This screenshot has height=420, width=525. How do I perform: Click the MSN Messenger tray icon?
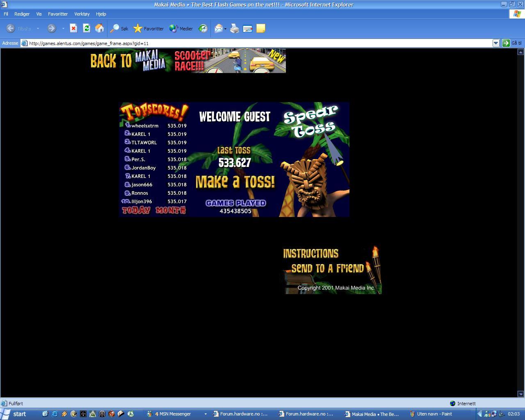coord(486,414)
